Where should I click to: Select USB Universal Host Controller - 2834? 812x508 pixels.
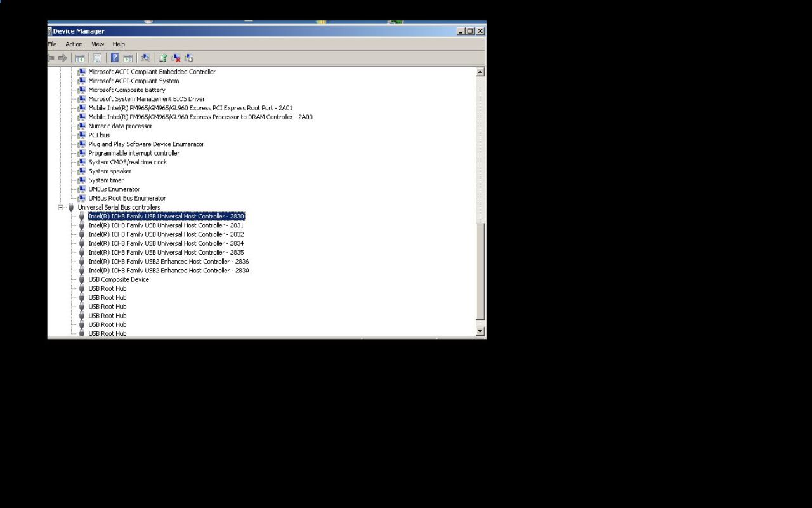coord(166,244)
